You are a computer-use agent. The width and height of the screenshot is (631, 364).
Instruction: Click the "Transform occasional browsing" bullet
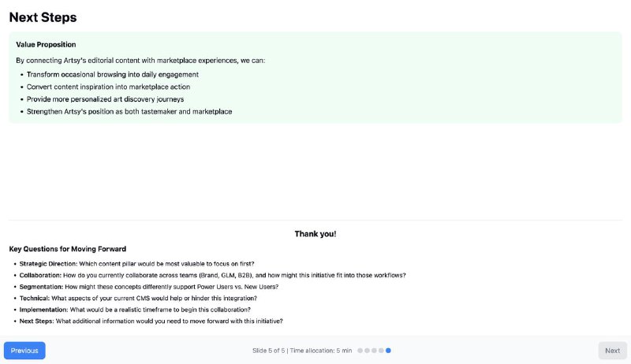(113, 75)
